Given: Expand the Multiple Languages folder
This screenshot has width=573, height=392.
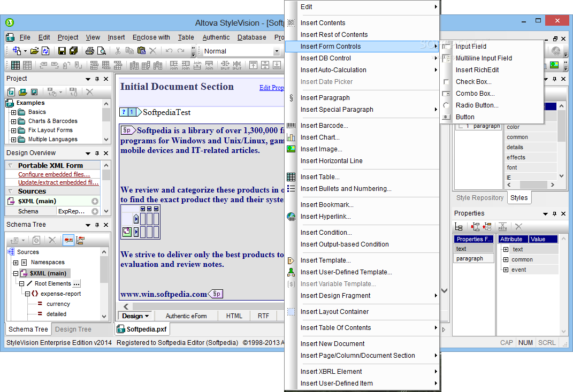Looking at the screenshot, I should (x=13, y=140).
